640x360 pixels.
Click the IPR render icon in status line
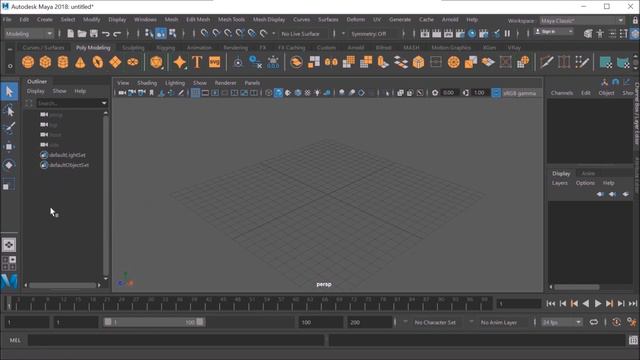(448, 33)
